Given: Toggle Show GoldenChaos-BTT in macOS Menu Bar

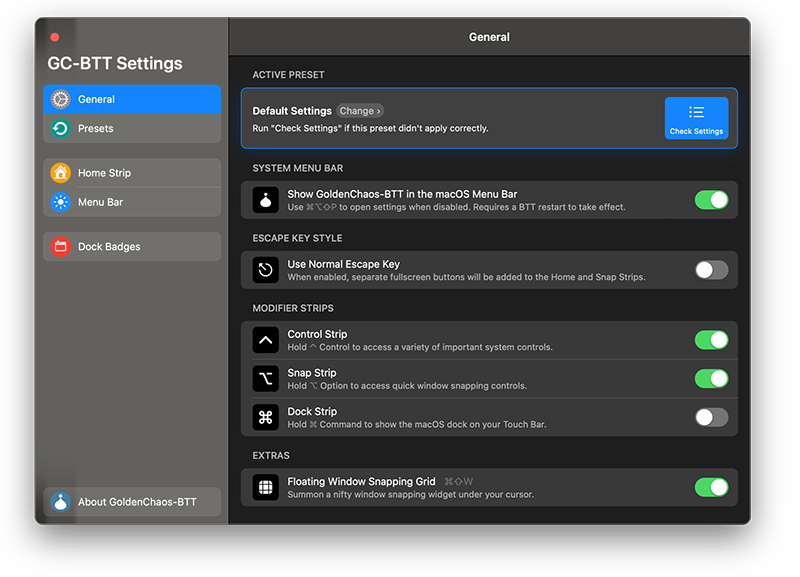Looking at the screenshot, I should point(712,200).
